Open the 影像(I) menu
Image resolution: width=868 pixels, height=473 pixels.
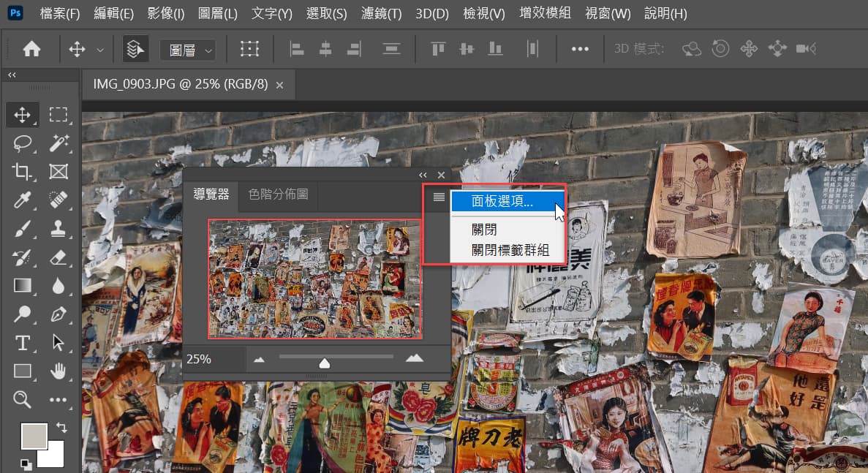(x=165, y=13)
